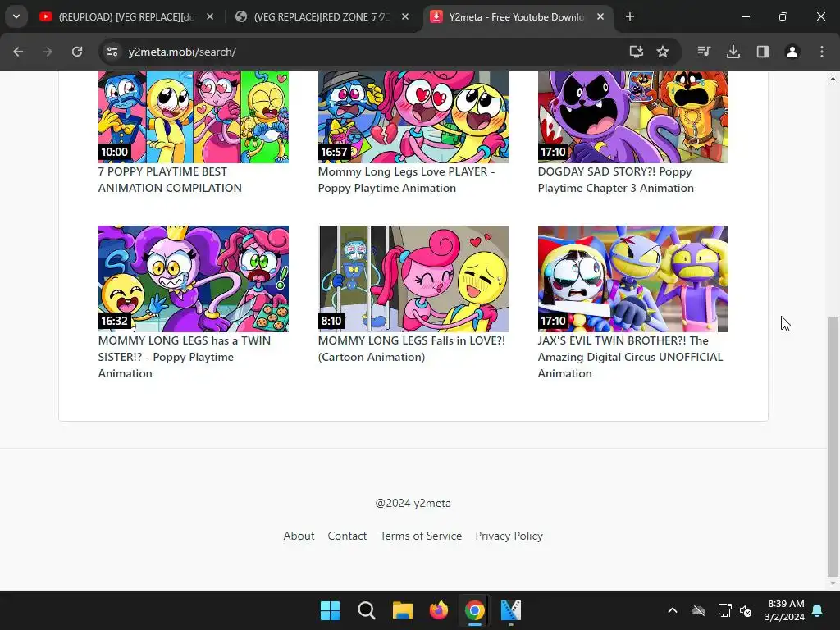Click the title MOMMY LONG LEGS has a TWIN SISTER

(x=185, y=357)
